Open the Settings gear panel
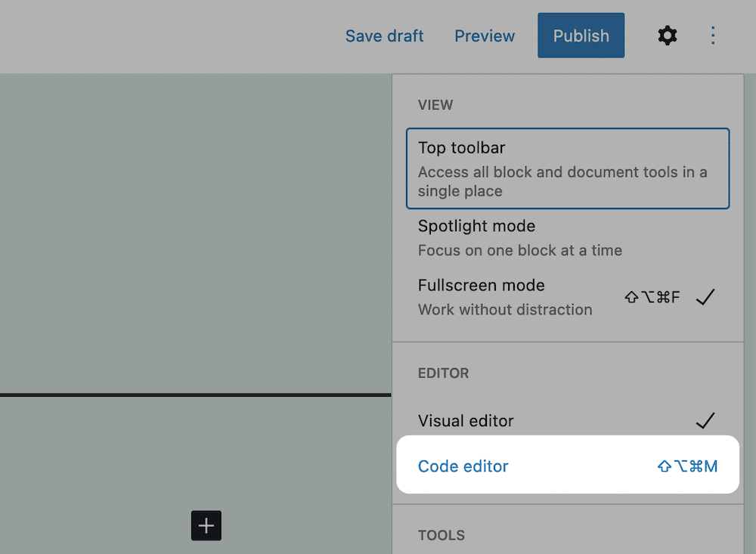Image resolution: width=756 pixels, height=554 pixels. [x=667, y=36]
